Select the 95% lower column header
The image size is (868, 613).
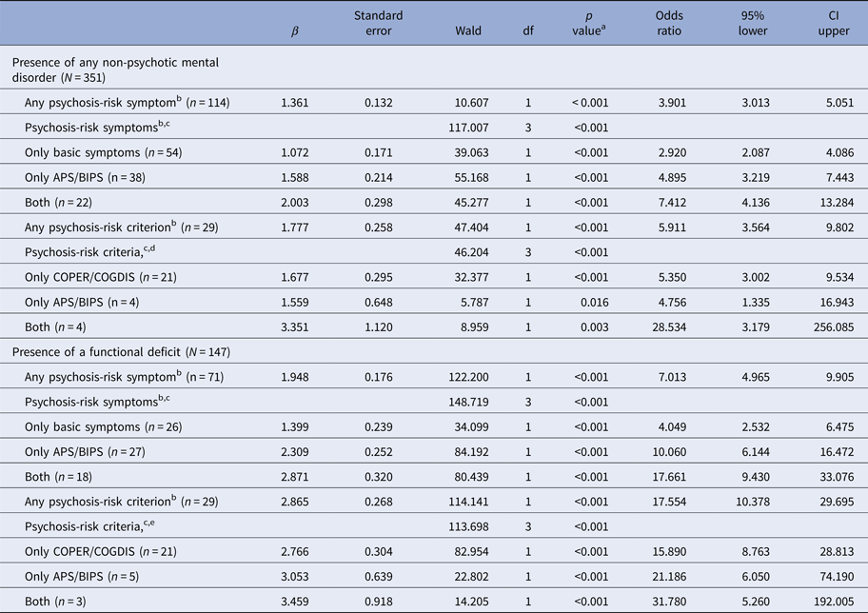751,24
